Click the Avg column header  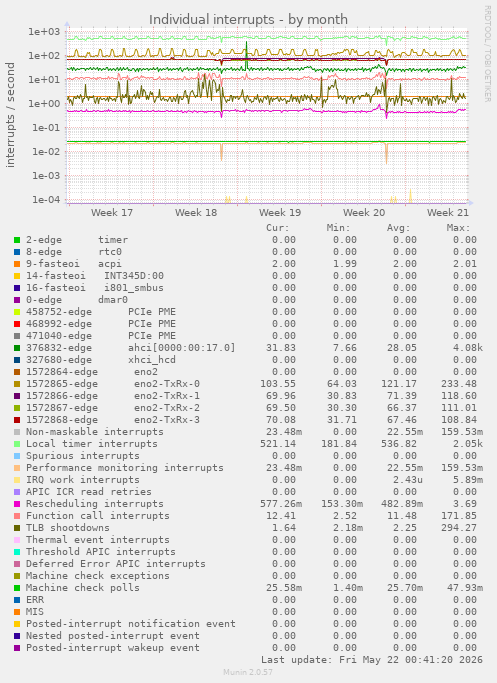pos(399,228)
